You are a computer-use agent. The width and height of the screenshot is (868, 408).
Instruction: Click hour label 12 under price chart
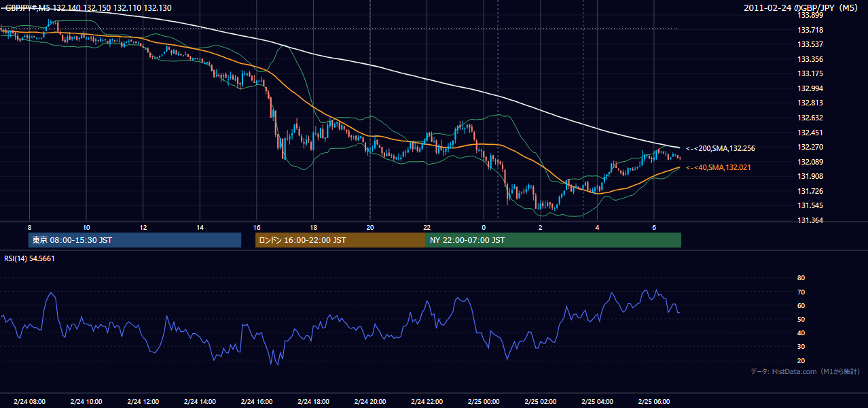point(143,227)
